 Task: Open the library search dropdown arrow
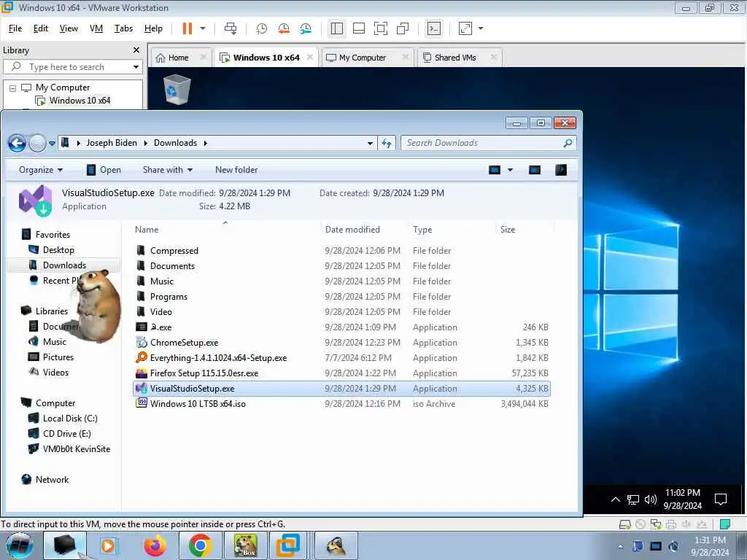[136, 67]
